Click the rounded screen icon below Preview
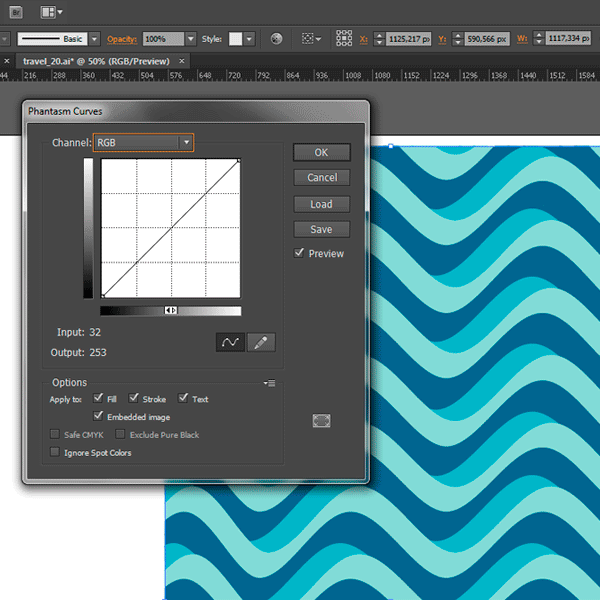Image resolution: width=600 pixels, height=600 pixels. pyautogui.click(x=321, y=421)
